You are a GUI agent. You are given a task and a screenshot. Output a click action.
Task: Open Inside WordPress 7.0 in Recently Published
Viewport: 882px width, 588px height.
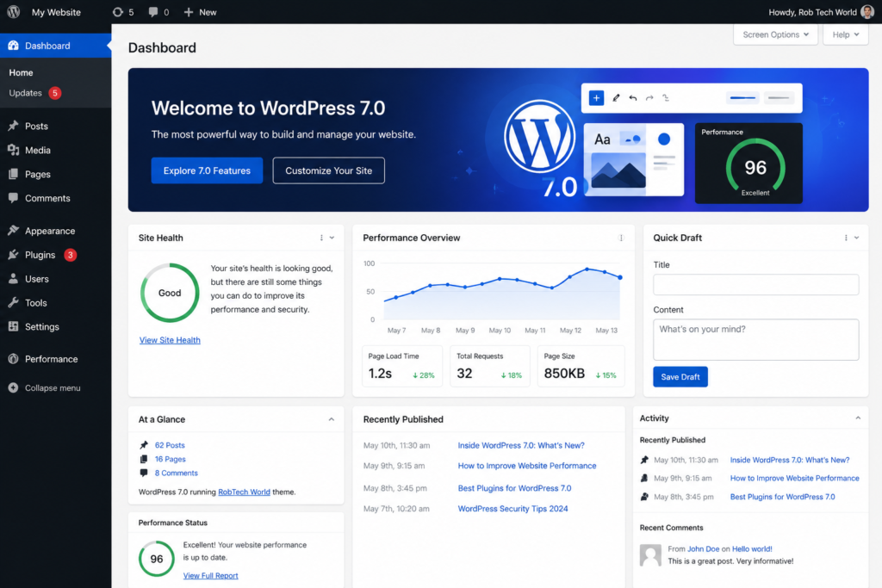(x=521, y=445)
